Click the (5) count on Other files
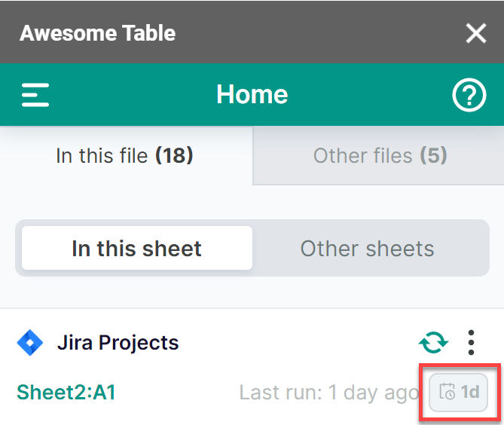The width and height of the screenshot is (504, 425). pos(433,156)
